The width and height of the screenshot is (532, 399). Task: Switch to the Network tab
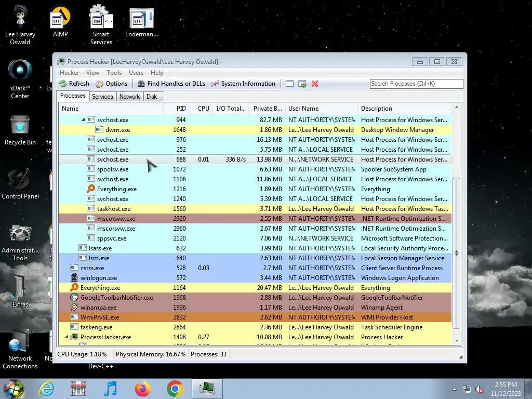tap(129, 97)
